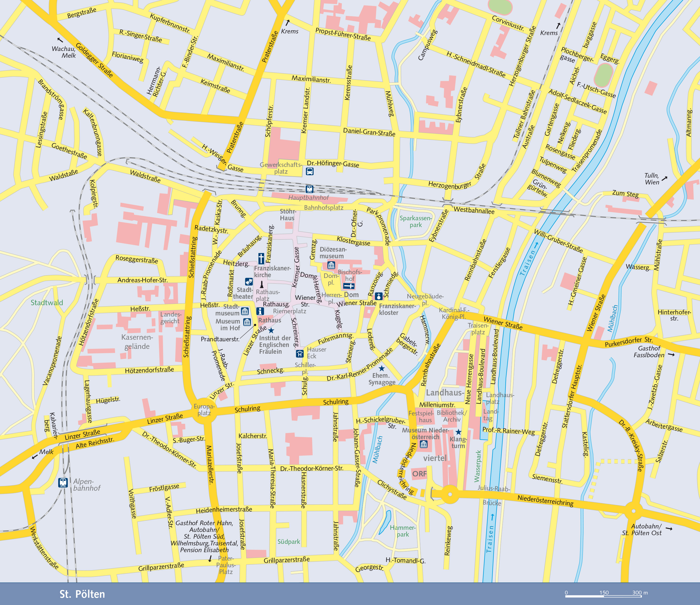This screenshot has height=605, width=700.
Task: Click the Museum im Hof icon
Action: (x=247, y=322)
